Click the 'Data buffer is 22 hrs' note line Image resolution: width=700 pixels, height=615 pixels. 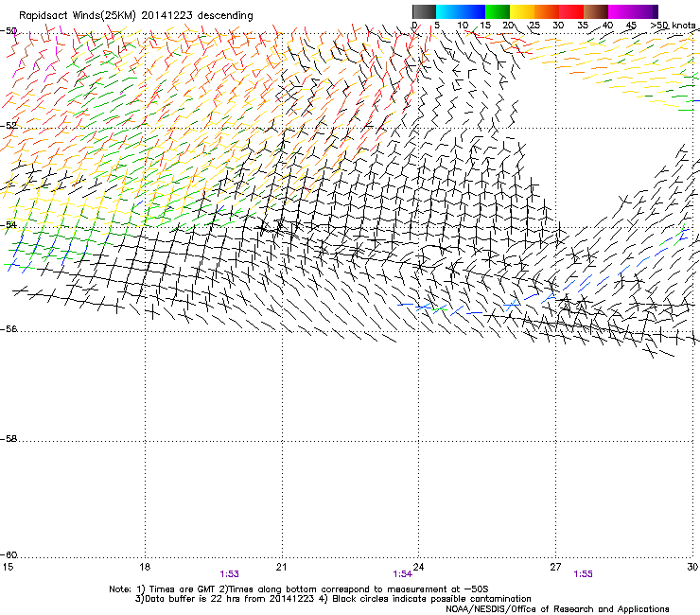point(333,599)
